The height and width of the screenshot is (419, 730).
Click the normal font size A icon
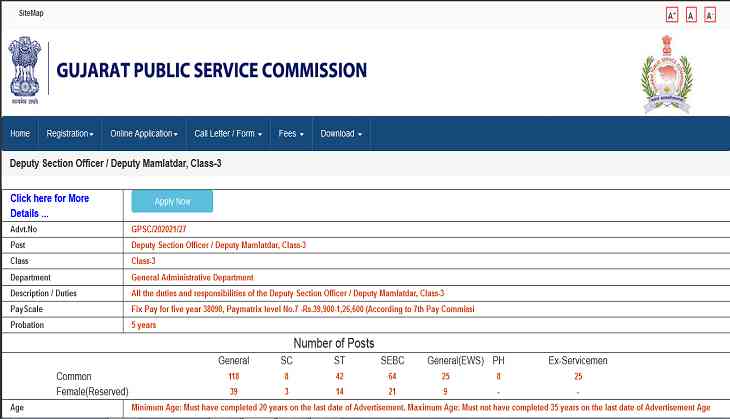click(691, 15)
